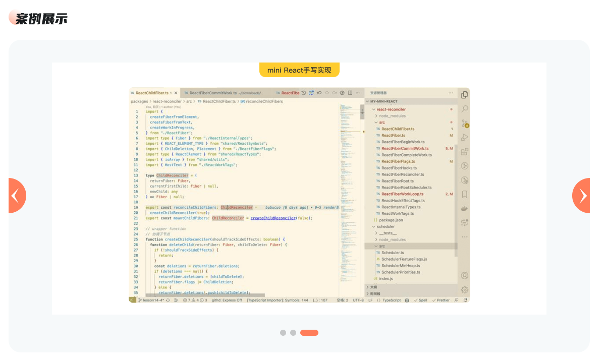Open the Manage gear icon
605x364 pixels.
pyautogui.click(x=465, y=289)
